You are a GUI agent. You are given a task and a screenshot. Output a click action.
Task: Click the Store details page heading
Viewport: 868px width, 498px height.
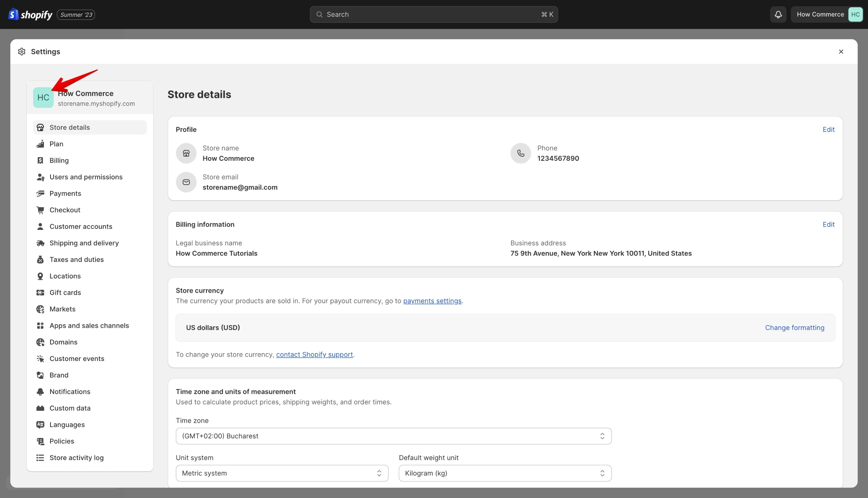[x=199, y=95]
